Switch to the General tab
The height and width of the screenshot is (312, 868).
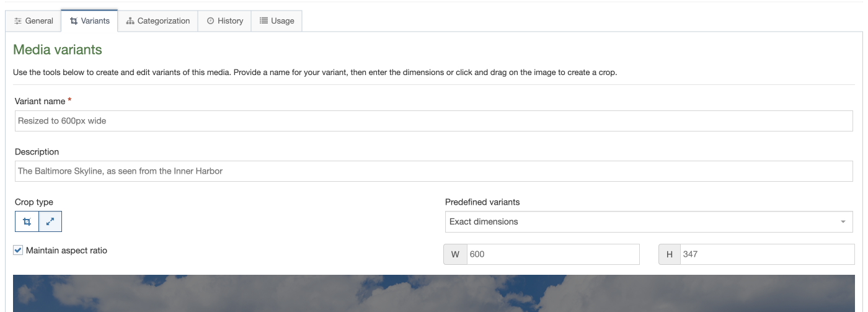[x=33, y=20]
